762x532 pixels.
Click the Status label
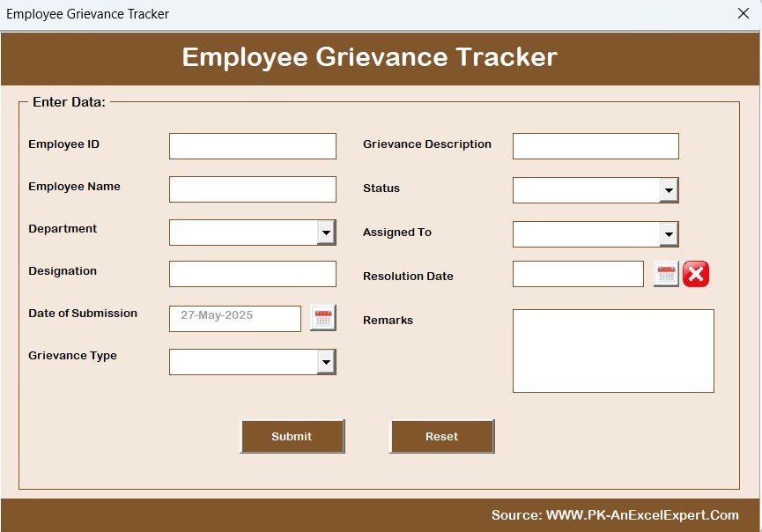pyautogui.click(x=381, y=188)
